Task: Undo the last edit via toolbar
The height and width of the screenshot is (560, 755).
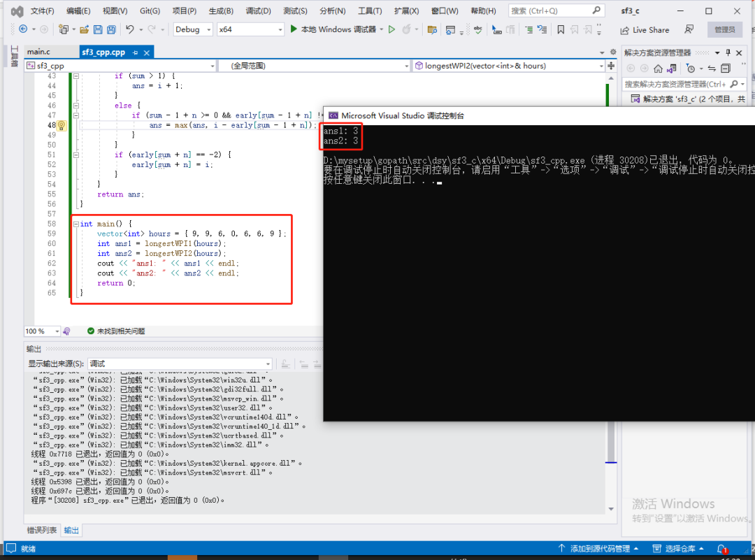Action: coord(130,29)
